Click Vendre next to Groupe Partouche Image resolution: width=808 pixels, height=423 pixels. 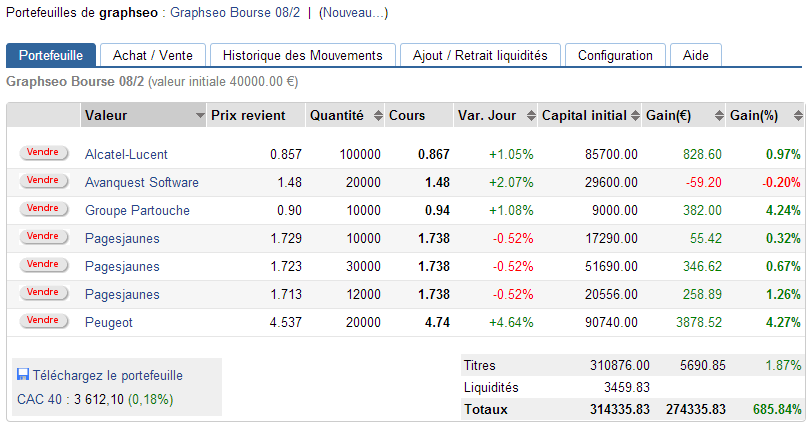coord(43,209)
